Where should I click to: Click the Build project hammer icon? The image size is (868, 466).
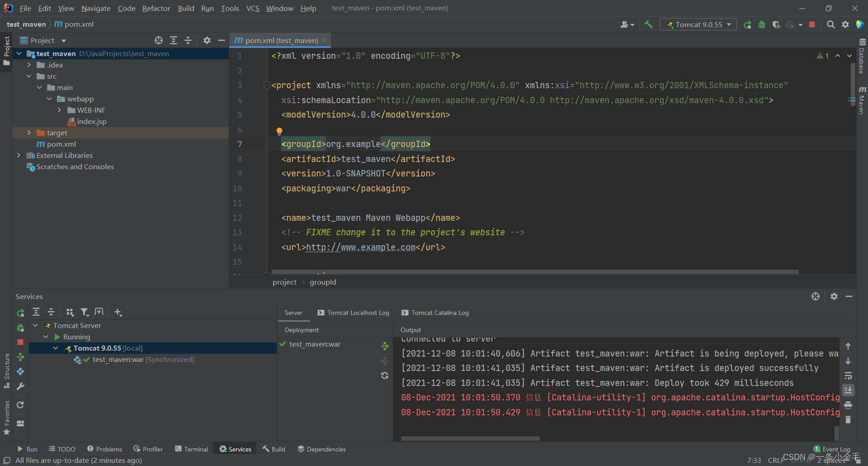click(648, 24)
